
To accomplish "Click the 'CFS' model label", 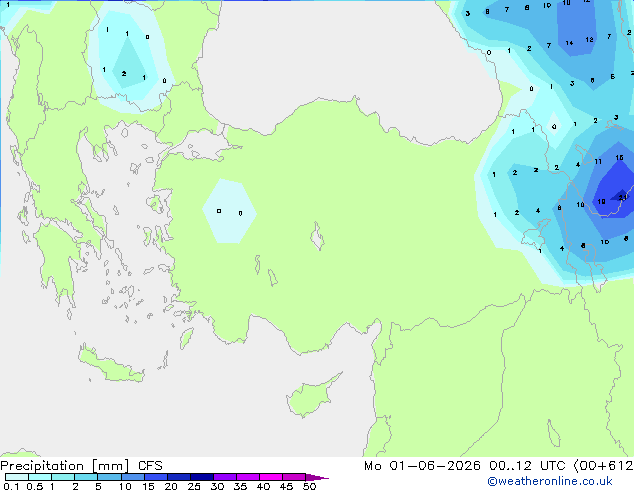I will [150, 466].
